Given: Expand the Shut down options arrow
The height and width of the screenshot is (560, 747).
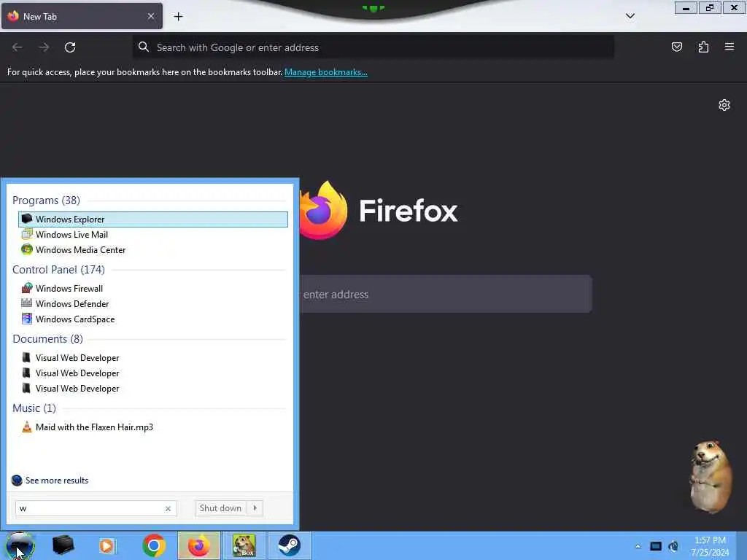Looking at the screenshot, I should 255,508.
